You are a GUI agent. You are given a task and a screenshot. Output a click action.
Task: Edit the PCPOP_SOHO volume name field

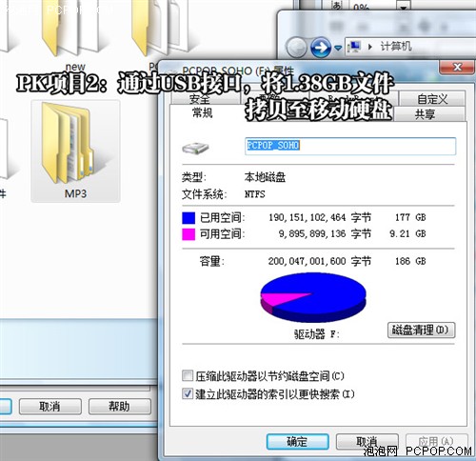coord(350,146)
